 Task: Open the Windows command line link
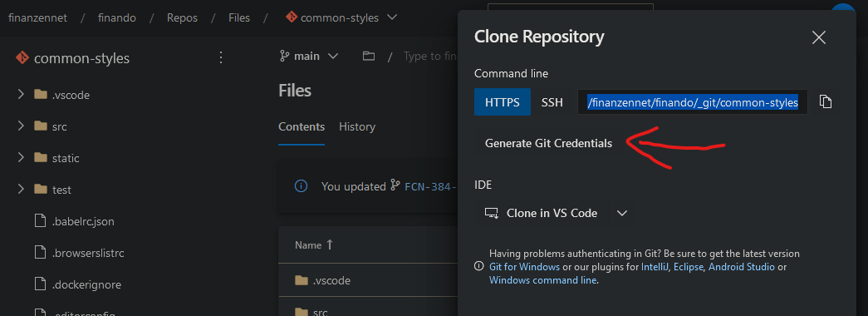click(543, 280)
